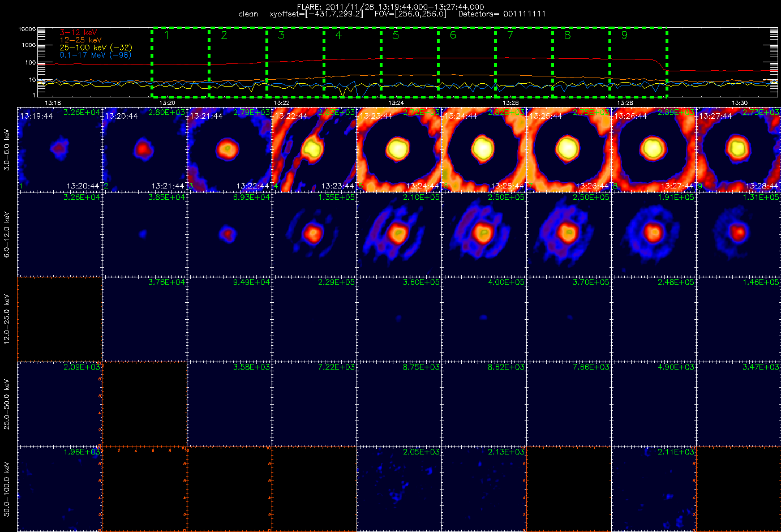
Task: Click the '12-25 keV' orange legend entry
Action: pyautogui.click(x=80, y=40)
